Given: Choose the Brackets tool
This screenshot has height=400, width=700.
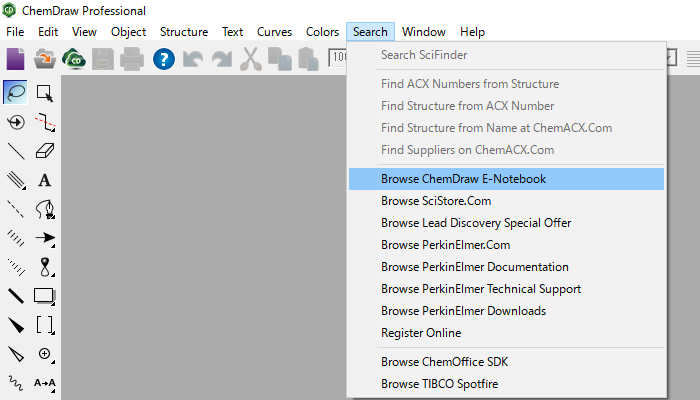Looking at the screenshot, I should coord(45,325).
